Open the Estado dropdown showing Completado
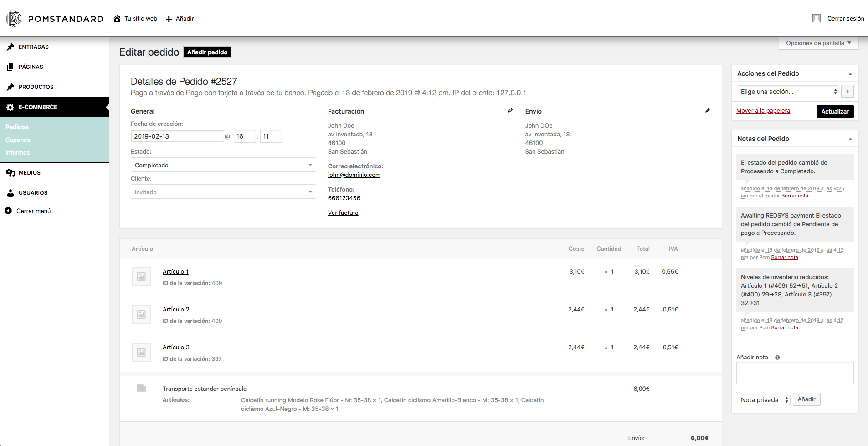The image size is (868, 446). click(x=223, y=165)
